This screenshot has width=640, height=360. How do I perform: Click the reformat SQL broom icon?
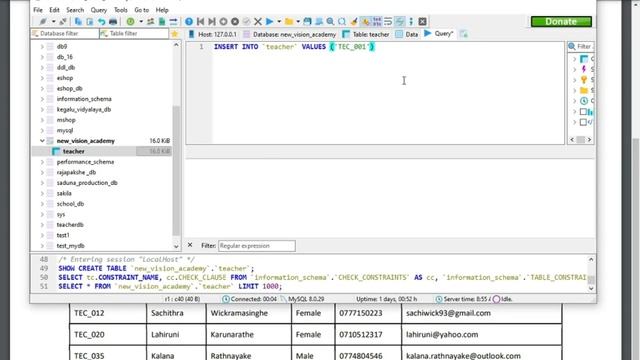pyautogui.click(x=354, y=22)
